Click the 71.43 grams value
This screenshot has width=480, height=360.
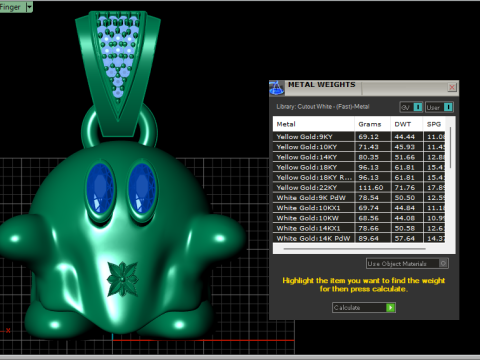tap(368, 147)
